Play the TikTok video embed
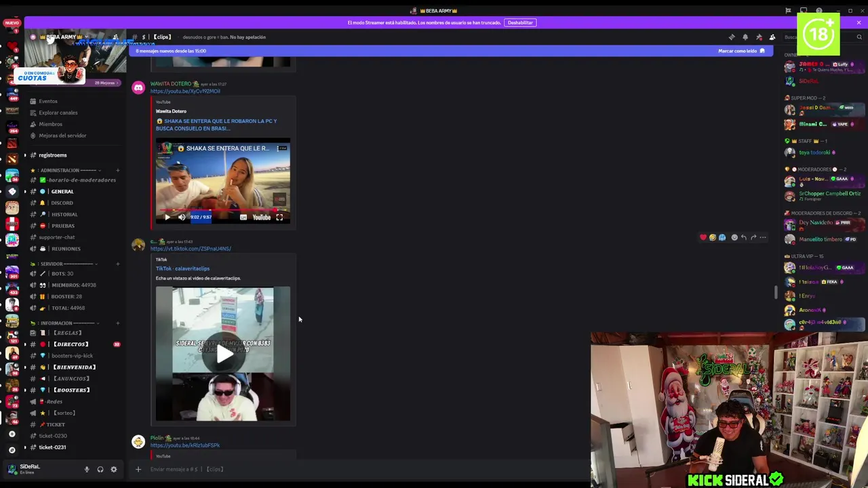Viewport: 868px width, 488px height. 223,354
